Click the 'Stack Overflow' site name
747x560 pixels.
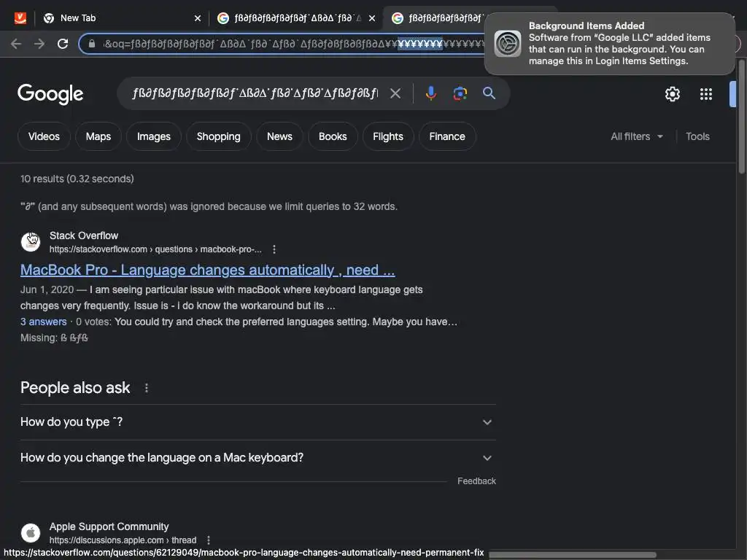(84, 236)
